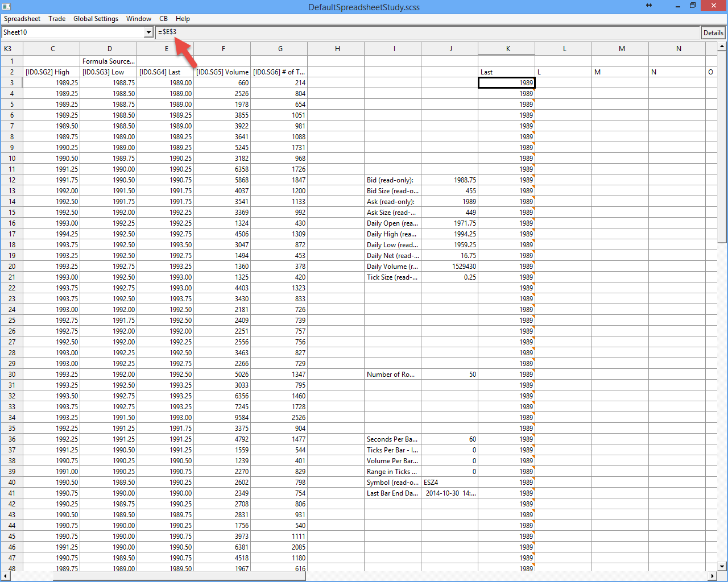
Task: Select the "[ID0.SG6] # of T..." header cell
Action: (279, 72)
